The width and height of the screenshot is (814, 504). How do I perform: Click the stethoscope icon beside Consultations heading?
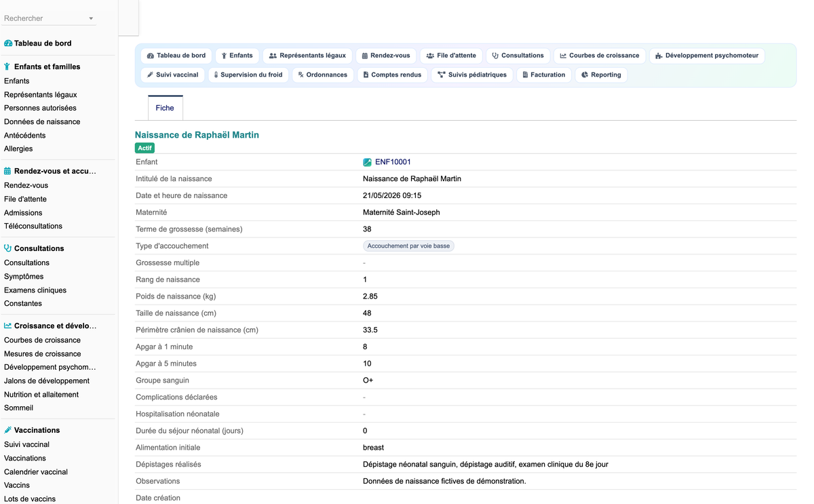[7, 248]
